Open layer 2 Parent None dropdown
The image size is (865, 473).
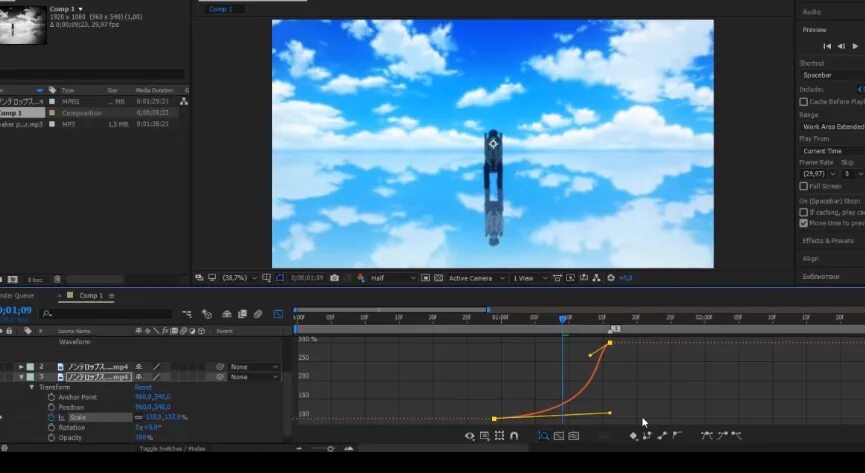[x=254, y=367]
